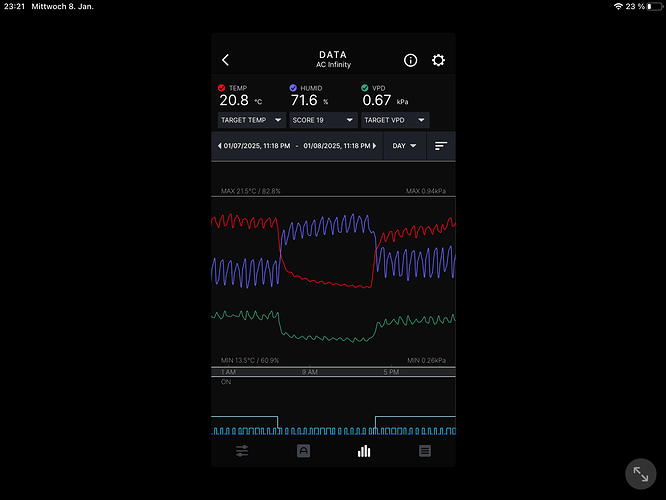Toggle the purple HUMID checkmark
The image size is (666, 500).
pos(293,88)
